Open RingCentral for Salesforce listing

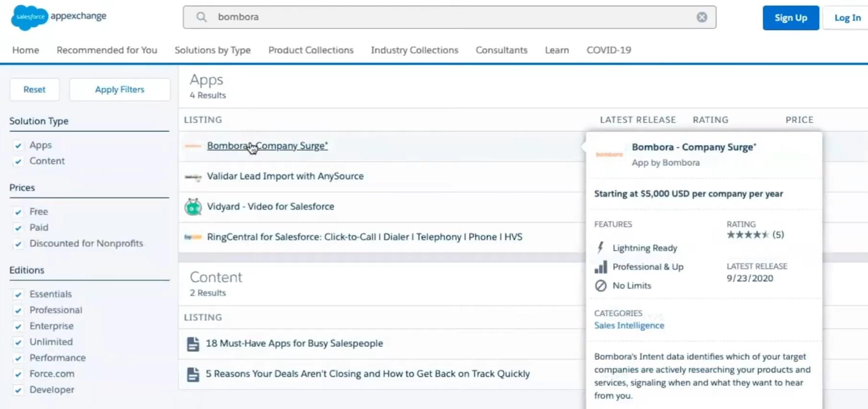365,237
